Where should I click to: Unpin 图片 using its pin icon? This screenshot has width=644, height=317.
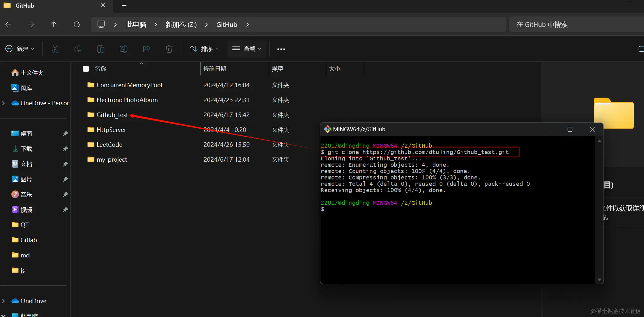[x=65, y=179]
